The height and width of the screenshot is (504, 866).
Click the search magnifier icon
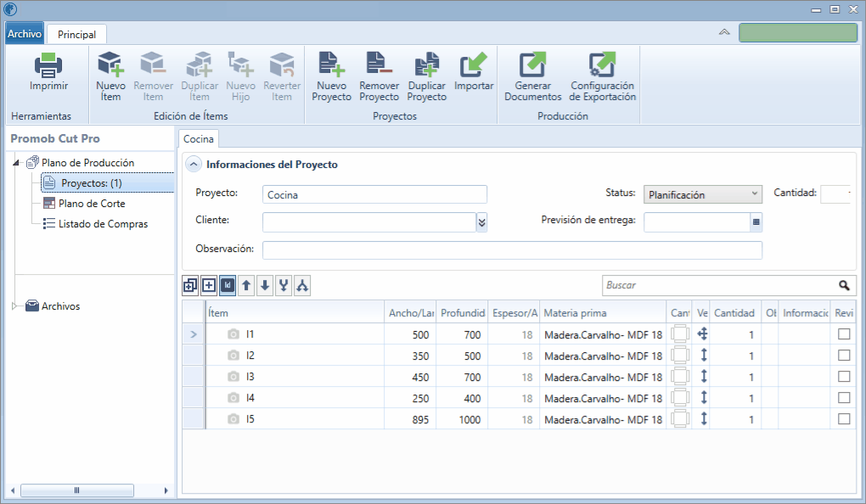[844, 285]
